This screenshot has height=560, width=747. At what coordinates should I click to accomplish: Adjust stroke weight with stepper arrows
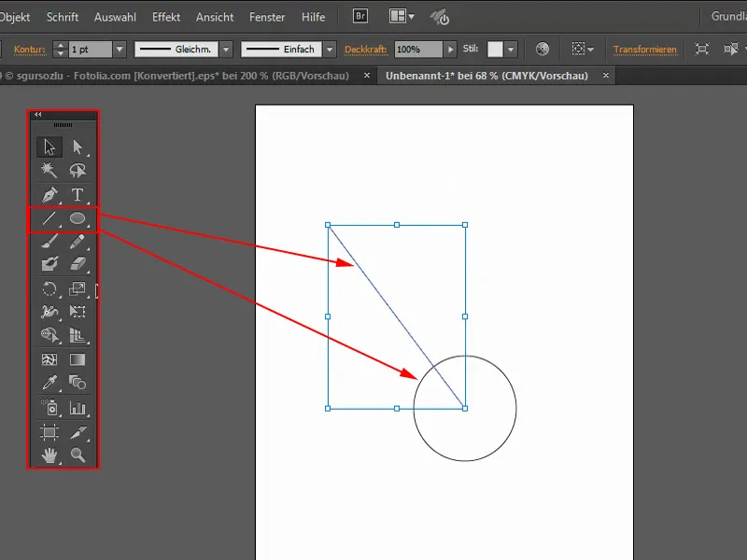(60, 49)
